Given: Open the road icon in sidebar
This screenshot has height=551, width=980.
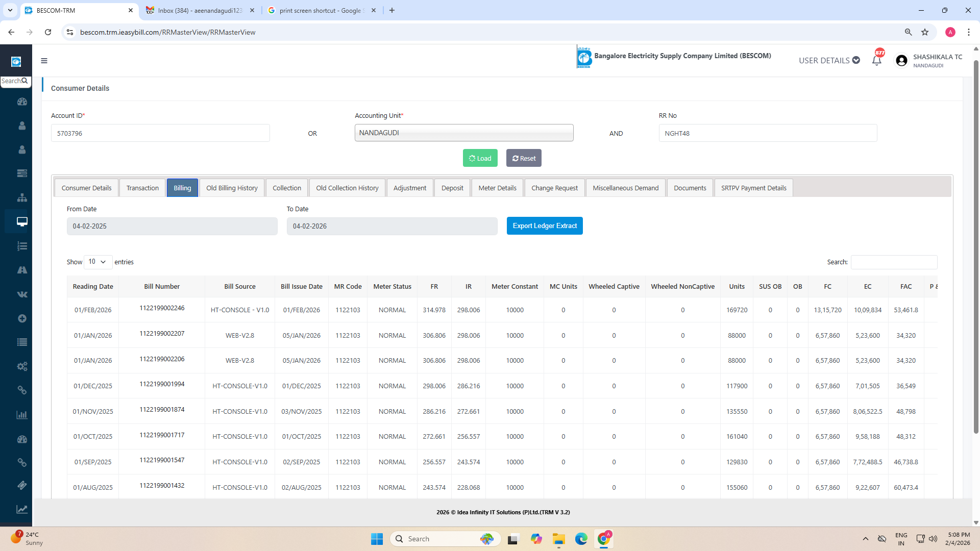Looking at the screenshot, I should [x=22, y=270].
